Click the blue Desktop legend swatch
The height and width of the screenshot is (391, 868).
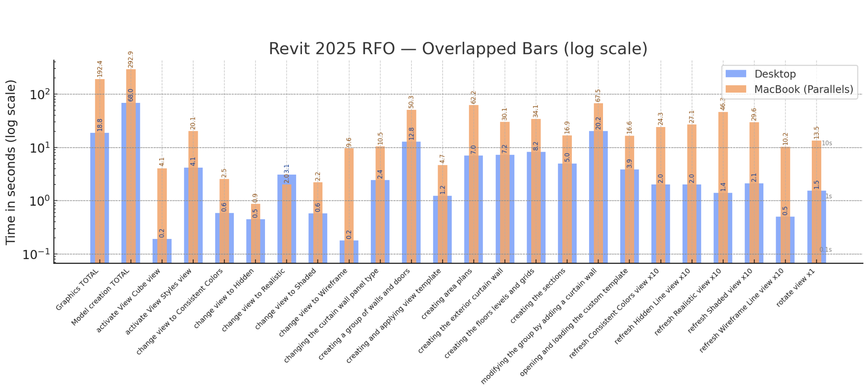pos(736,74)
